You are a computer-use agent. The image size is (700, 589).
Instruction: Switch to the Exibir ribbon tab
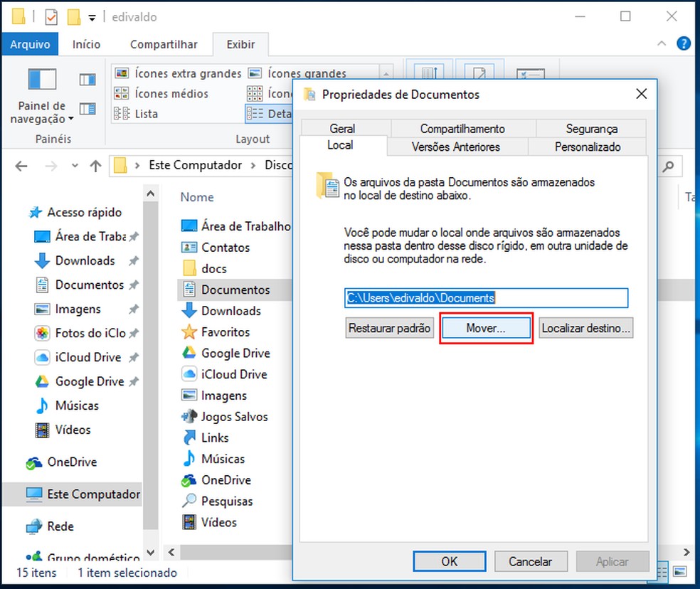[240, 44]
